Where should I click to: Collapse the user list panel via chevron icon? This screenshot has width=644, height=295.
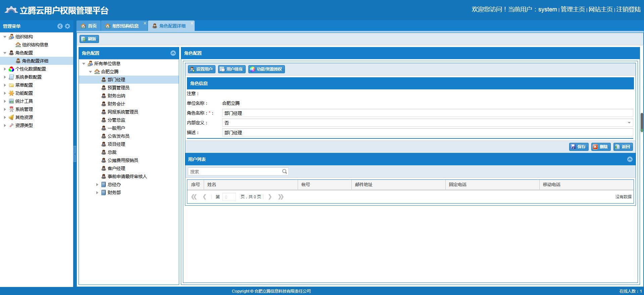click(630, 159)
